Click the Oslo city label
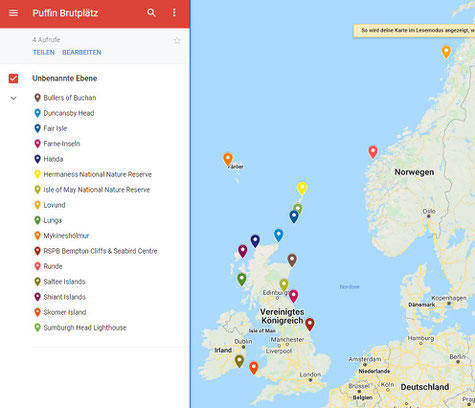The width and height of the screenshot is (475, 408). coord(429,211)
